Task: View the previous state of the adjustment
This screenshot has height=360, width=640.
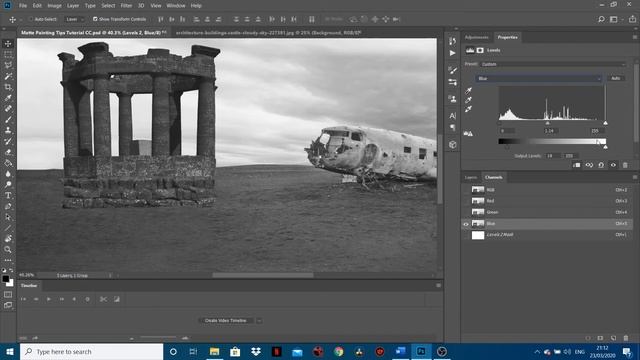Action: pos(589,165)
